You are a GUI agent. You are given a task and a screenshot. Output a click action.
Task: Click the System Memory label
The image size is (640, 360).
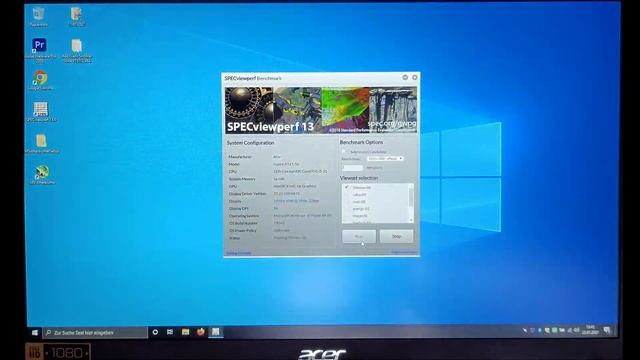pyautogui.click(x=242, y=179)
